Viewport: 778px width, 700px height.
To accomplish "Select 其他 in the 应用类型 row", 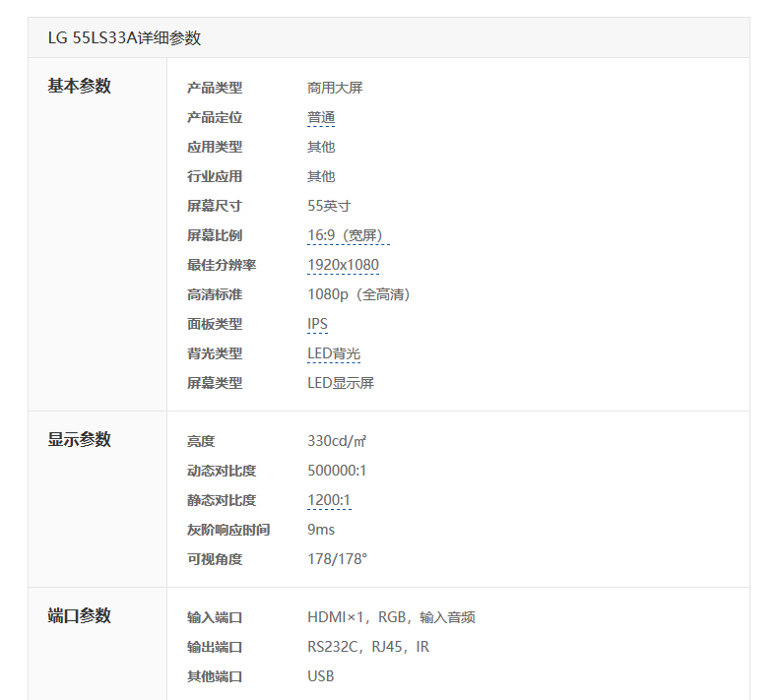I will pyautogui.click(x=321, y=147).
